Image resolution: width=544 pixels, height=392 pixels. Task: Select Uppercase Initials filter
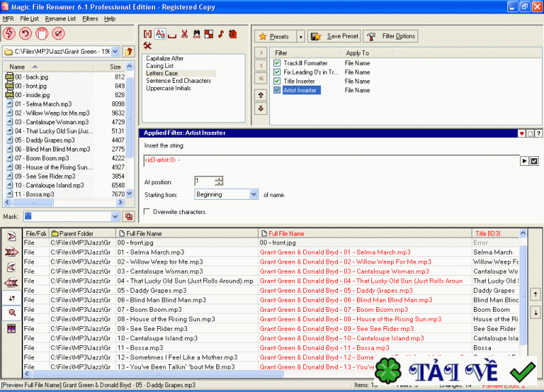(x=168, y=88)
